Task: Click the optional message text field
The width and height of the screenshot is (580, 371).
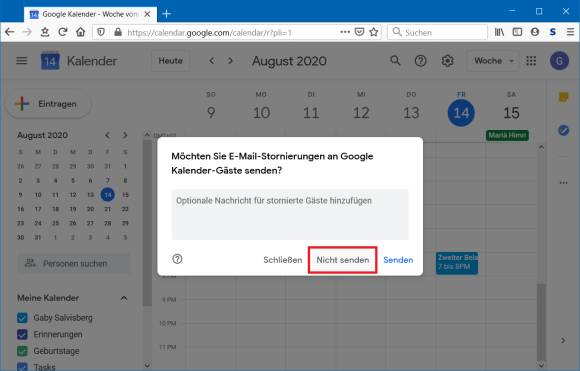Action: [290, 214]
